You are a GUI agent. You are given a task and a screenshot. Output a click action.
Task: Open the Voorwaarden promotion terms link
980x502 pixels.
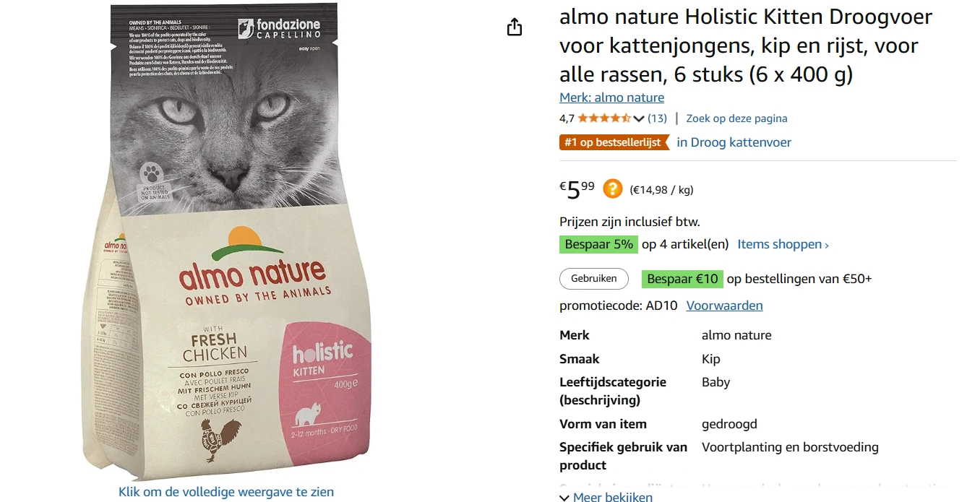(x=724, y=305)
